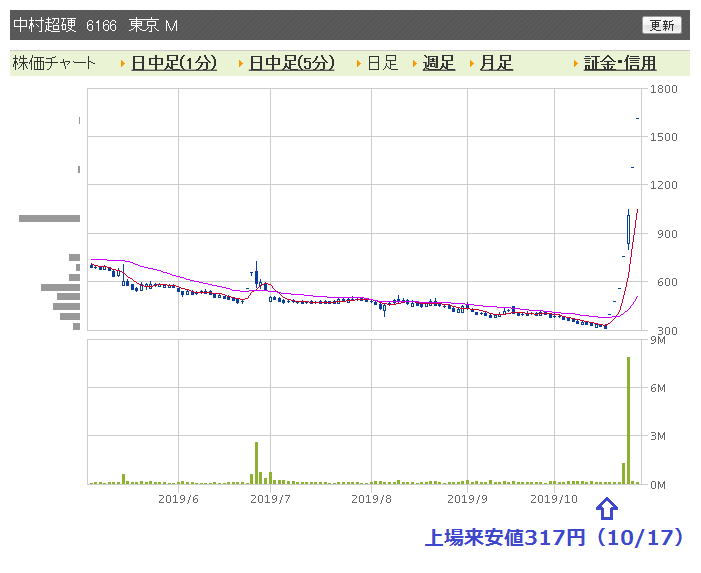Viewport: 701px width, 573px height.
Task: Open the 日中足(1分) chart link
Action: 174,63
